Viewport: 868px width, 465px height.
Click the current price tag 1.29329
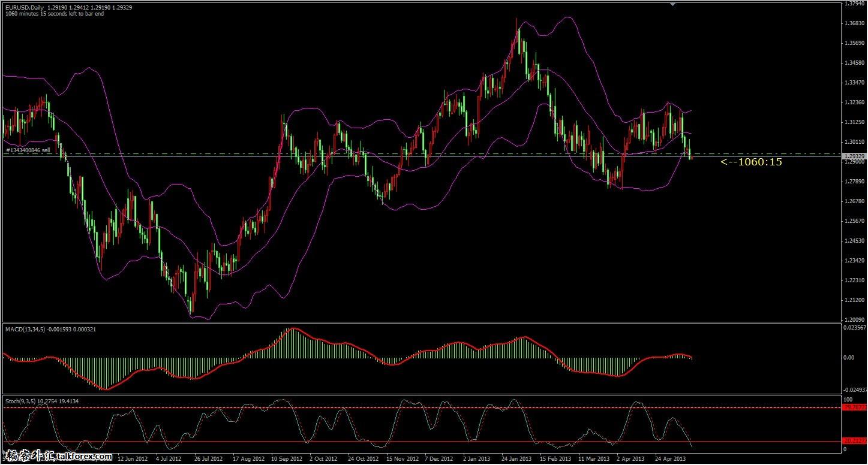pos(853,156)
